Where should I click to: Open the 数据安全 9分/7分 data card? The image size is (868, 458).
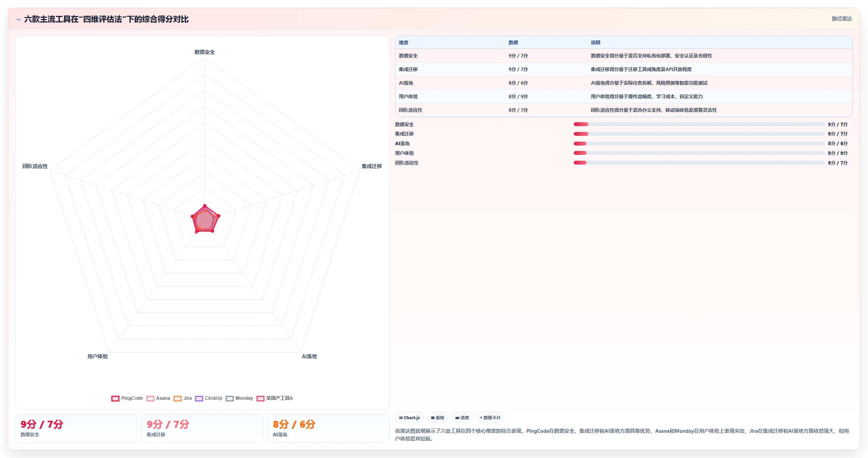pyautogui.click(x=76, y=428)
